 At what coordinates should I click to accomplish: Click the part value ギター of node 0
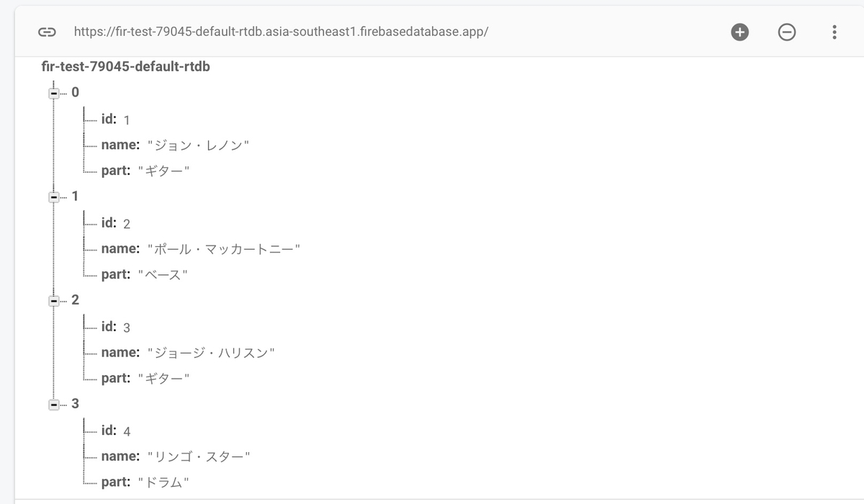[164, 171]
